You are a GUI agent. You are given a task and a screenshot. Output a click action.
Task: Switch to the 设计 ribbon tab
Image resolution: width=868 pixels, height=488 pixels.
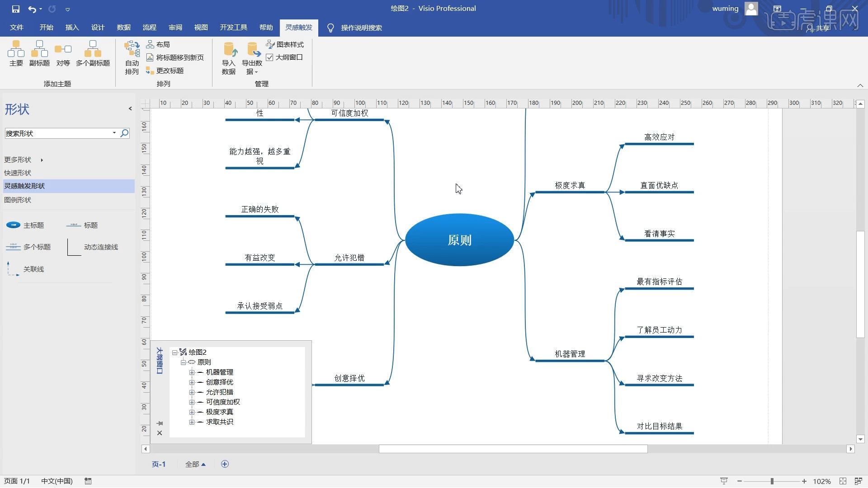(98, 28)
